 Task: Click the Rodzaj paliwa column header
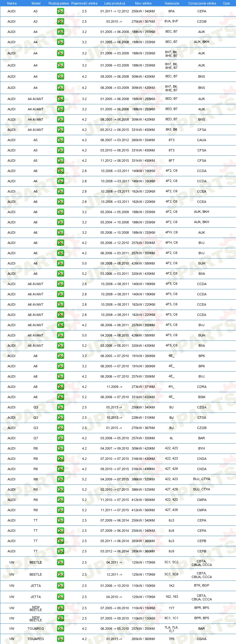point(59,3)
